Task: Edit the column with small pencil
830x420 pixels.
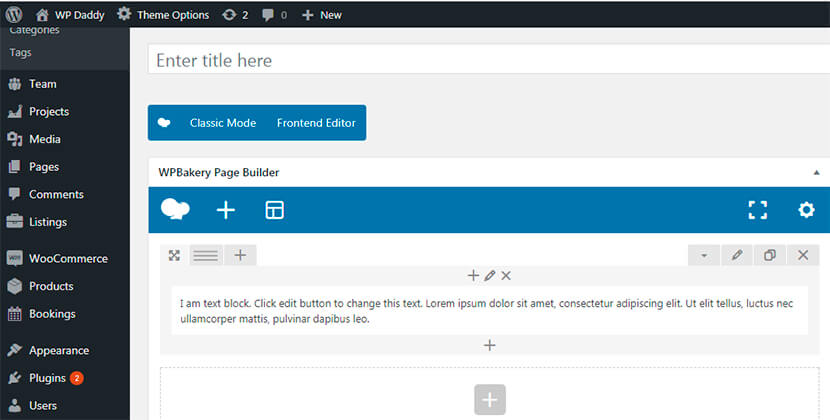Action: tap(490, 275)
